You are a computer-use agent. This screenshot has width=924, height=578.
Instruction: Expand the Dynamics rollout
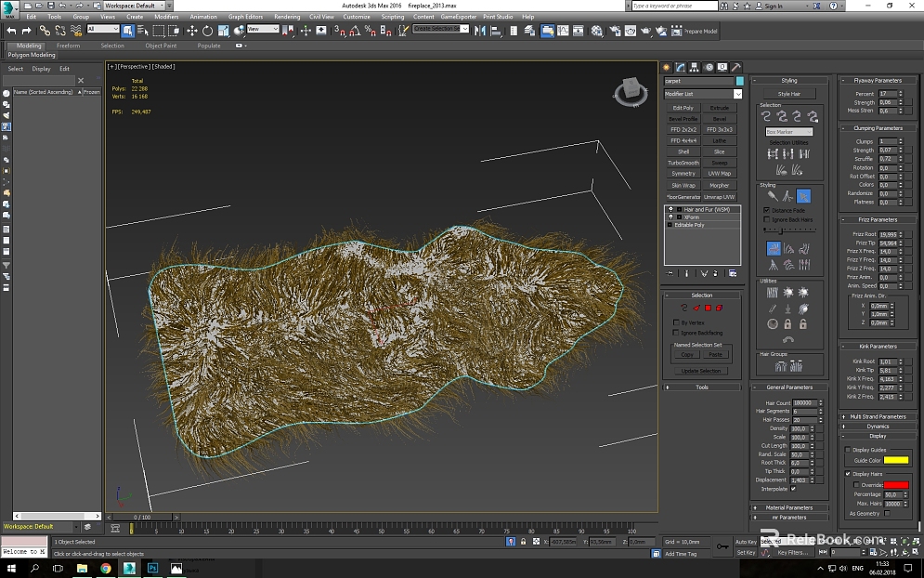coord(878,426)
